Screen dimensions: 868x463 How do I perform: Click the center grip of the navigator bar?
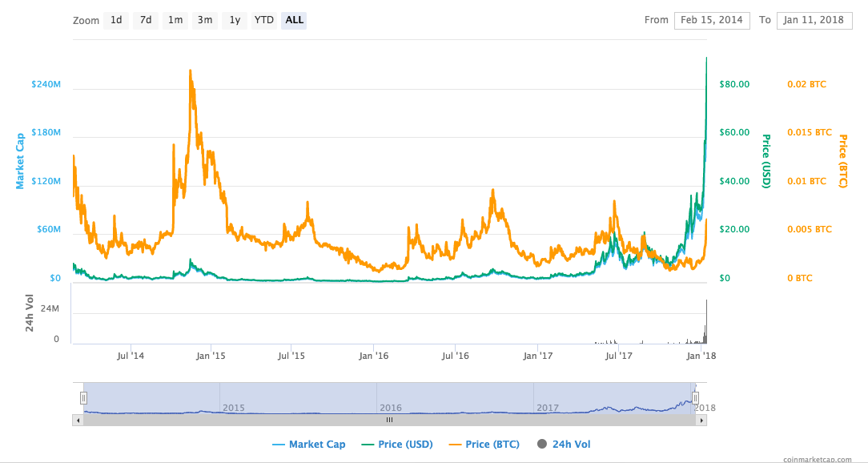389,419
